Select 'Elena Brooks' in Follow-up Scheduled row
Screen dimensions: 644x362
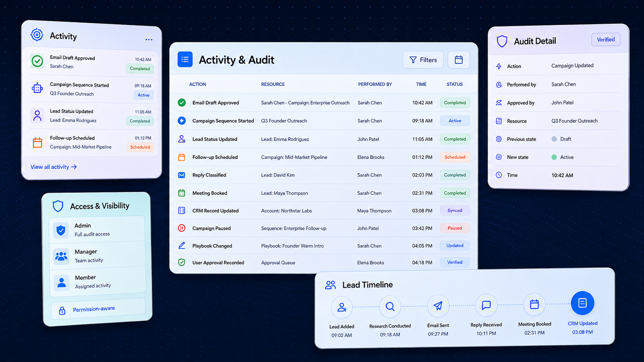point(371,157)
